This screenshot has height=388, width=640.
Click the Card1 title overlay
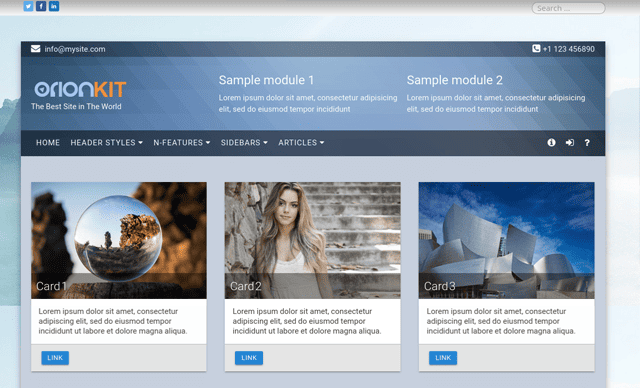tap(51, 286)
